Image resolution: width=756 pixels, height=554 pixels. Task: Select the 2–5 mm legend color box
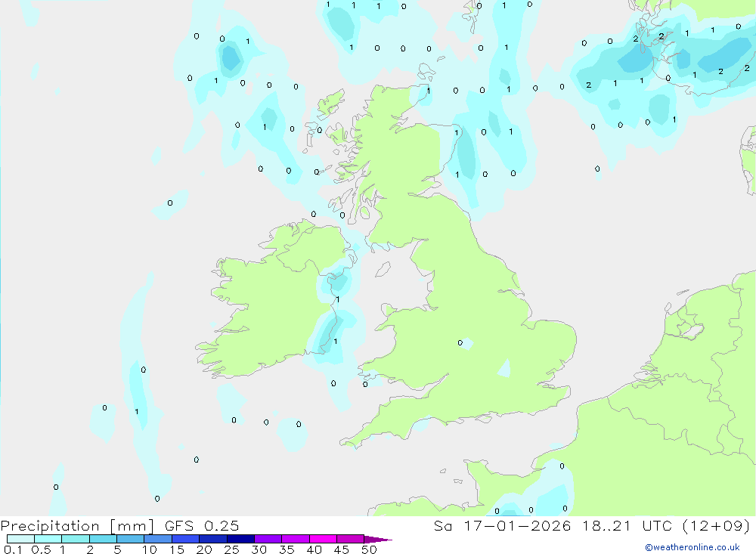103,539
